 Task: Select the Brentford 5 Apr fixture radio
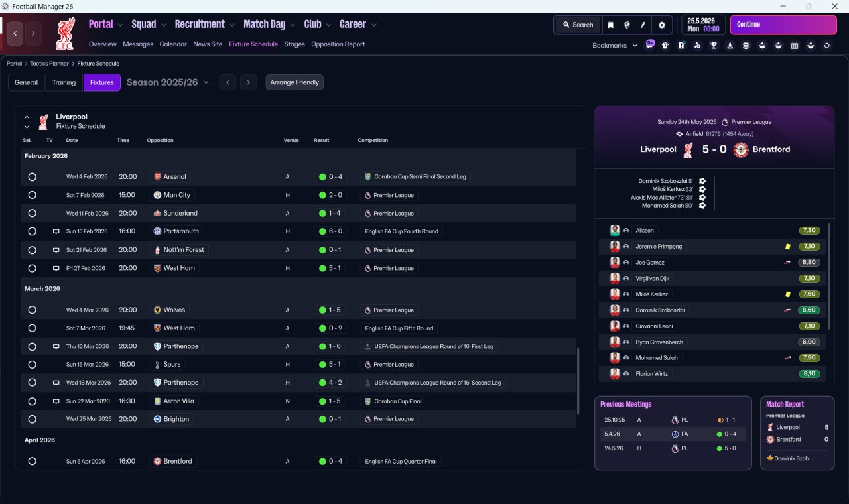(x=32, y=461)
